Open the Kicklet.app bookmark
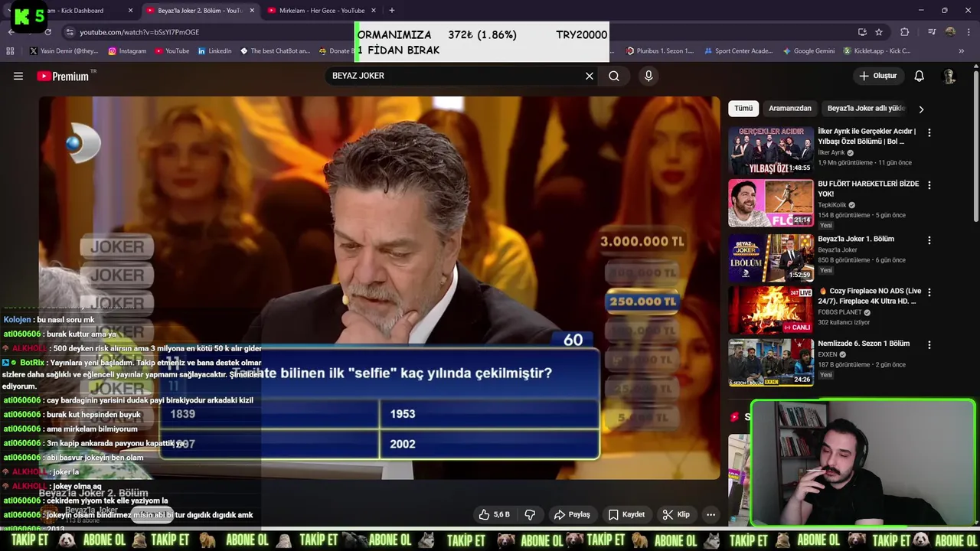 pyautogui.click(x=877, y=51)
